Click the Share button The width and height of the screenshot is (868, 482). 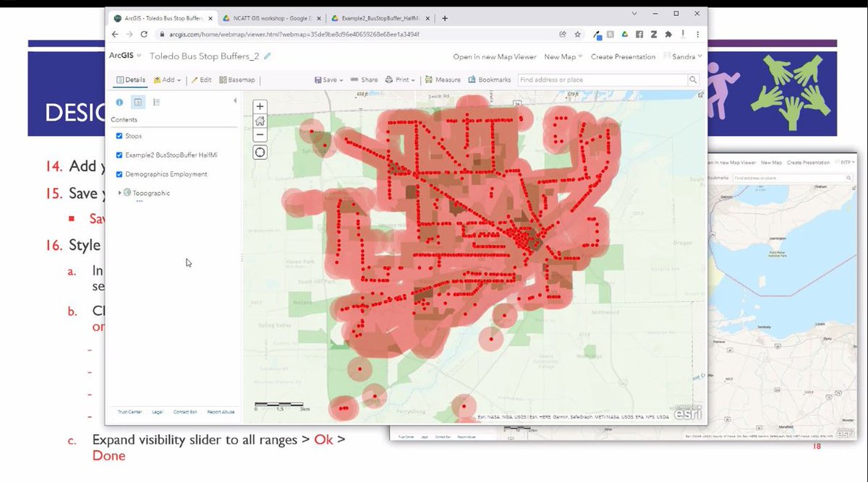point(365,80)
